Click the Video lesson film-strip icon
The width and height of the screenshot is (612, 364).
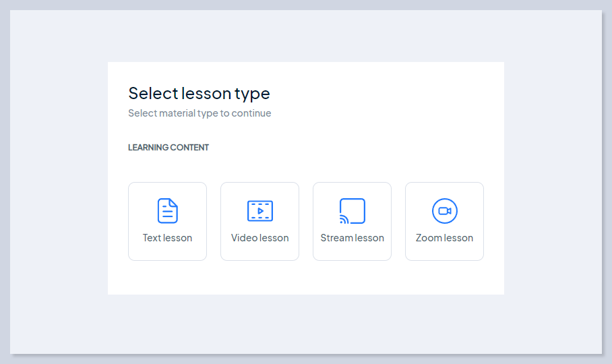point(260,211)
